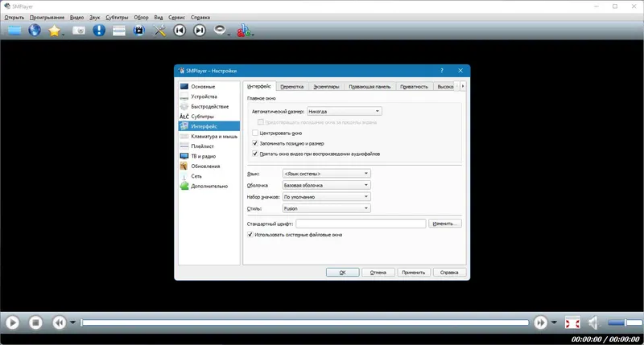Click the Стандартный шрифт input field

[x=361, y=224]
